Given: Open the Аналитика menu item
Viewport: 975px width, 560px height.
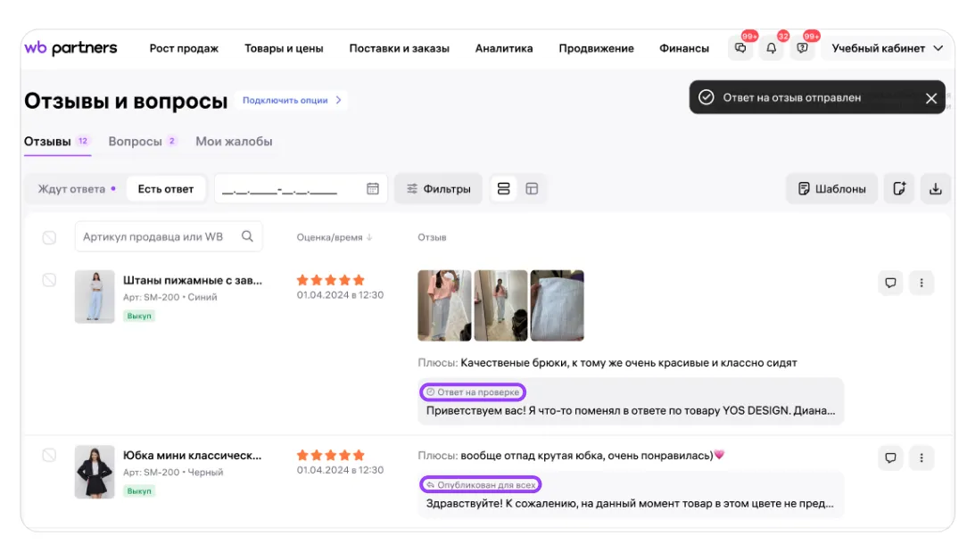Looking at the screenshot, I should coord(504,48).
